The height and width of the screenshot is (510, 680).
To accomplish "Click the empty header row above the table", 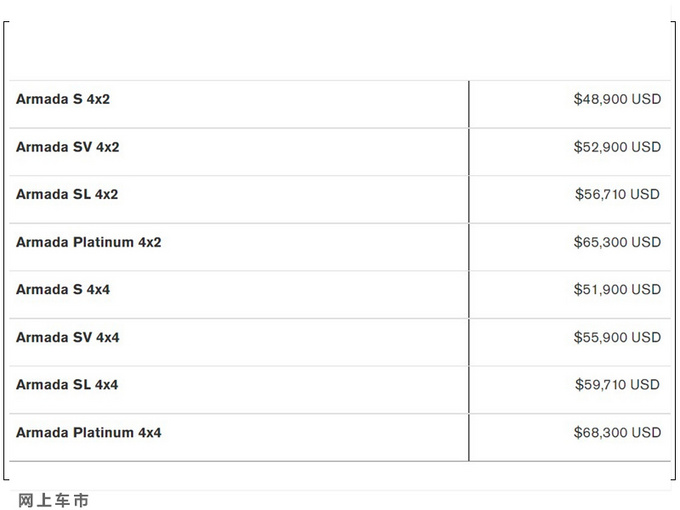I will pos(340,52).
